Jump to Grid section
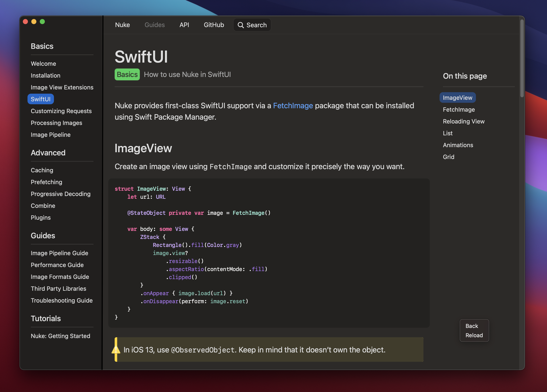The image size is (547, 392). click(449, 157)
